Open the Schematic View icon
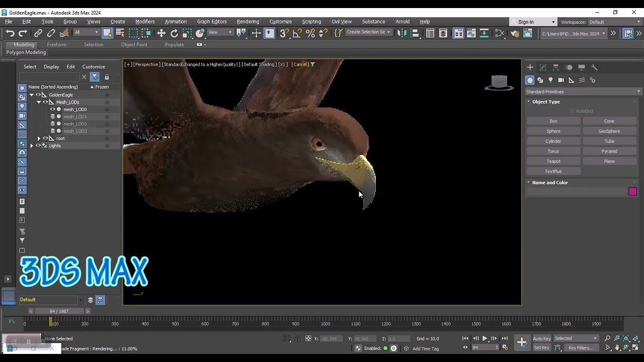This screenshot has width=644, height=362. click(x=484, y=33)
